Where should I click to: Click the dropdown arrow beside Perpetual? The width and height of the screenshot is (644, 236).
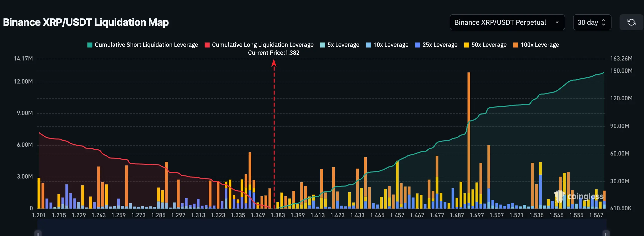557,22
